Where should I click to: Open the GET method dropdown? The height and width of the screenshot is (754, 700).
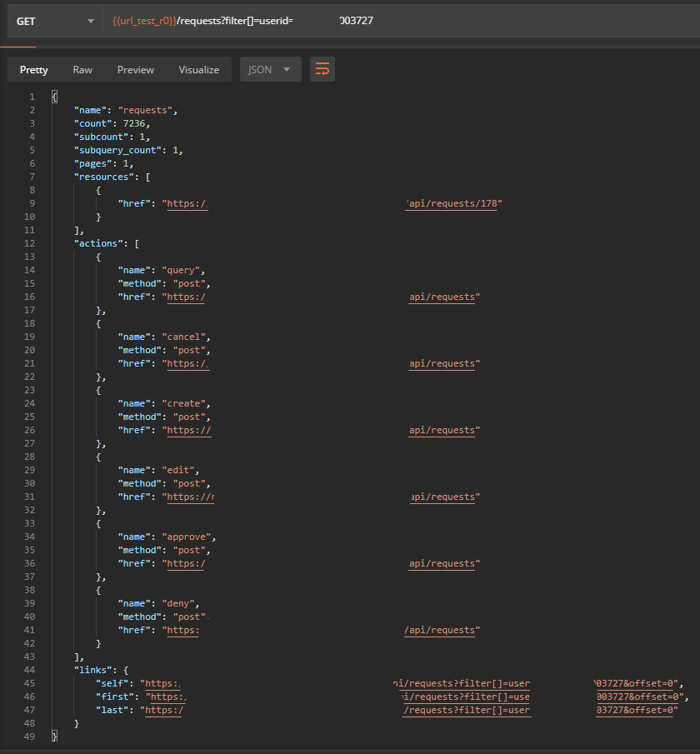tap(55, 21)
